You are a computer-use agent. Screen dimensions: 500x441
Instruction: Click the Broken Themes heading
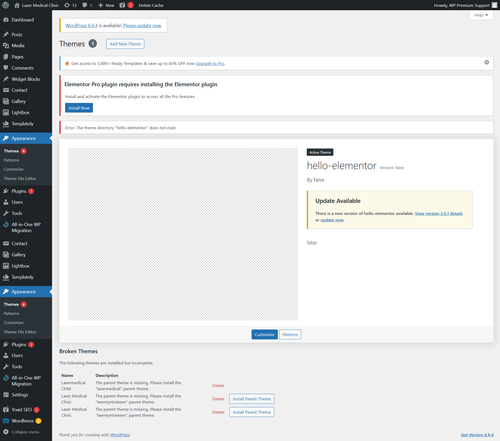coord(78,351)
